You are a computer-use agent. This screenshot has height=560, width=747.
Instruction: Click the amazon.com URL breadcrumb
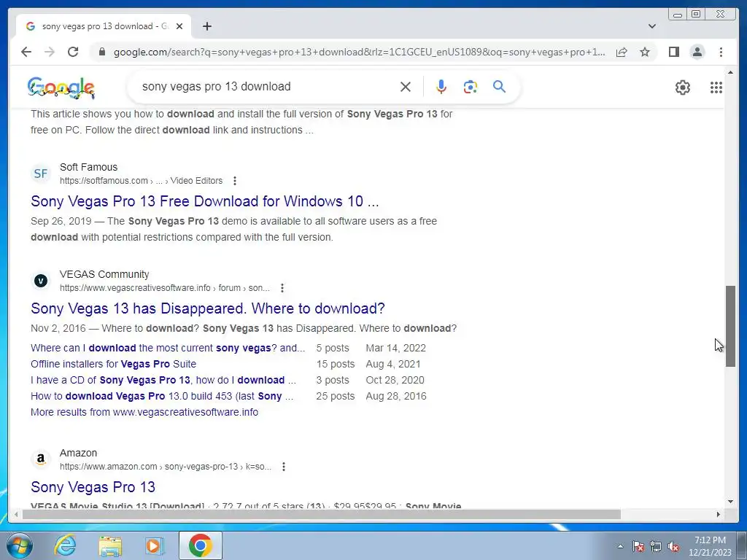coord(166,467)
